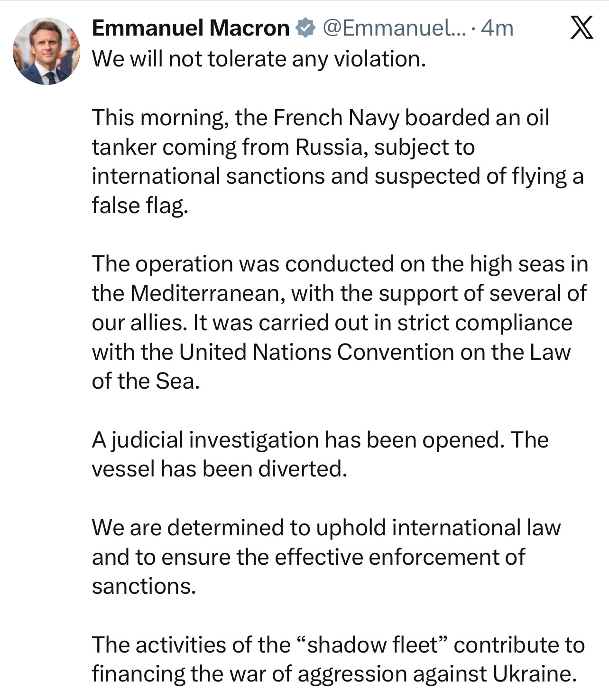Click the 'false flag.' line of text
The height and width of the screenshot is (700, 609).
140,205
